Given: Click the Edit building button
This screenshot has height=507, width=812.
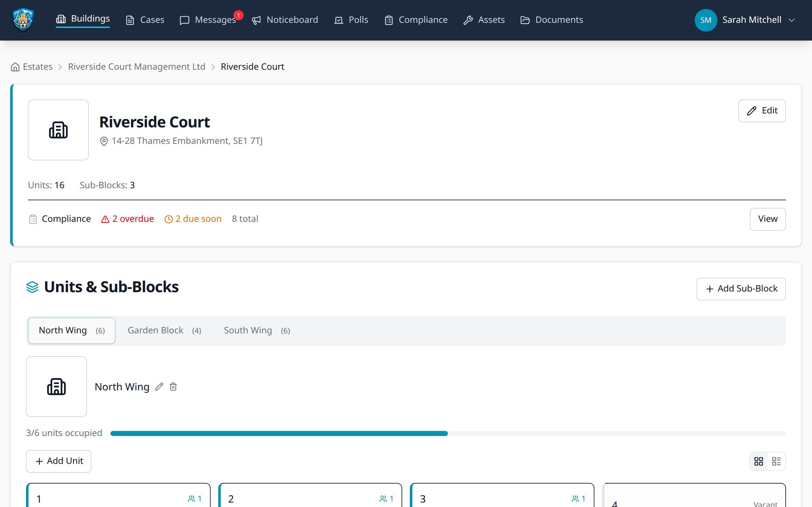Looking at the screenshot, I should 762,111.
